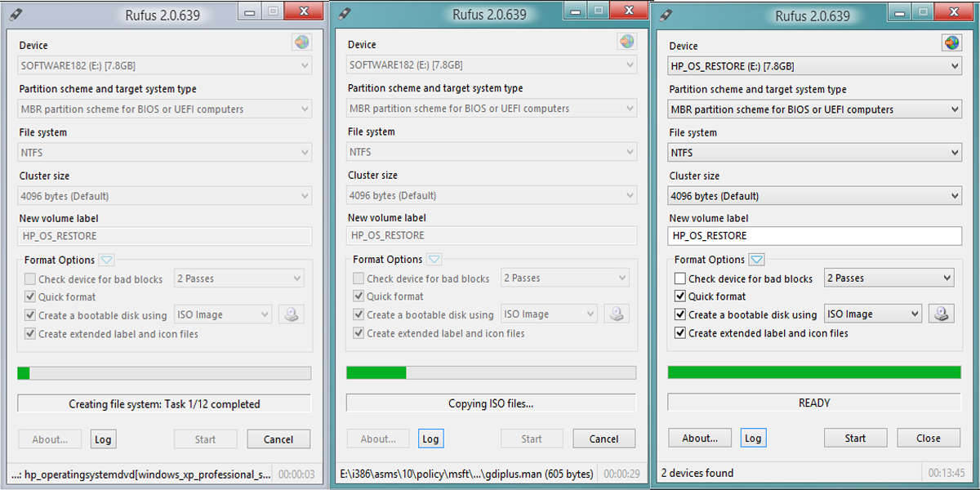
Task: Click Log button in middle window
Action: [430, 439]
